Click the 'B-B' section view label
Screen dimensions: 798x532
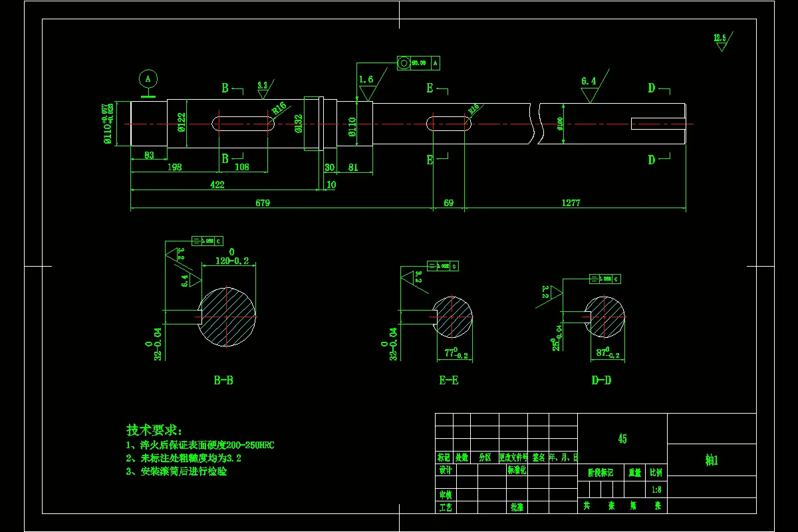pyautogui.click(x=223, y=381)
